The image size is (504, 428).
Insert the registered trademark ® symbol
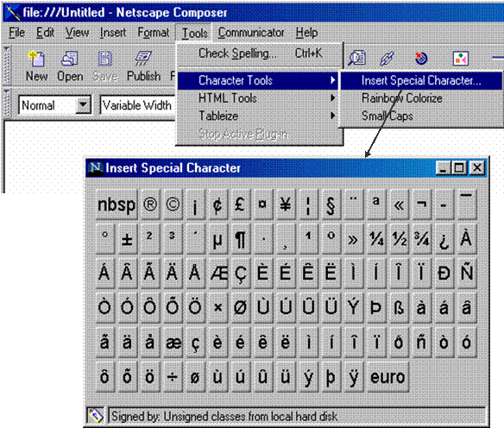(150, 205)
